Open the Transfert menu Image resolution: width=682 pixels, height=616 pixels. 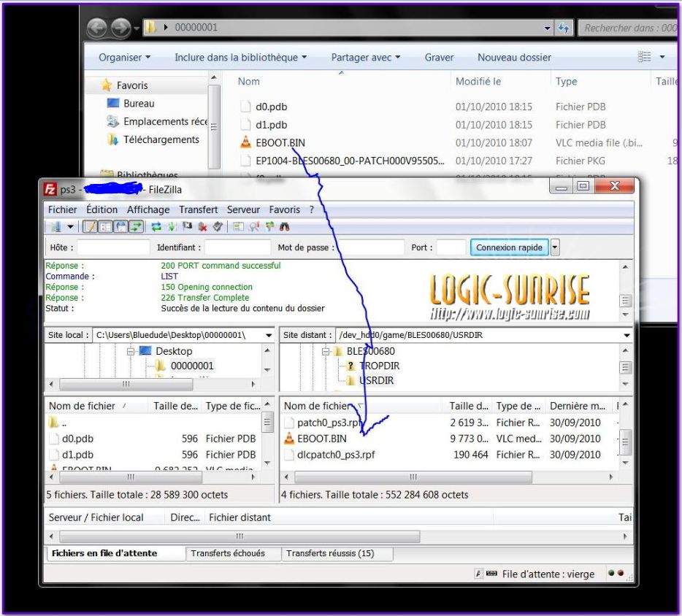click(199, 209)
